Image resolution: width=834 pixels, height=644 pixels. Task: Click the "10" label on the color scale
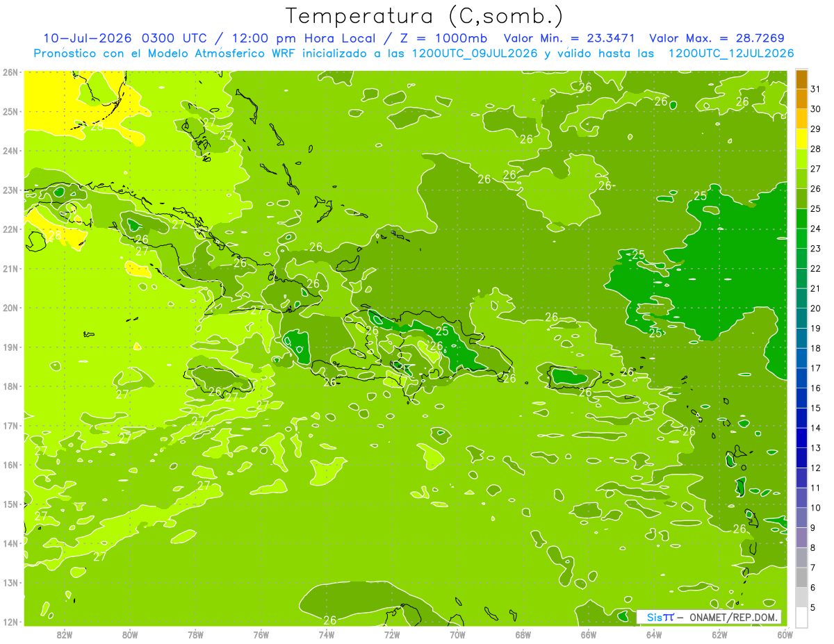(816, 508)
